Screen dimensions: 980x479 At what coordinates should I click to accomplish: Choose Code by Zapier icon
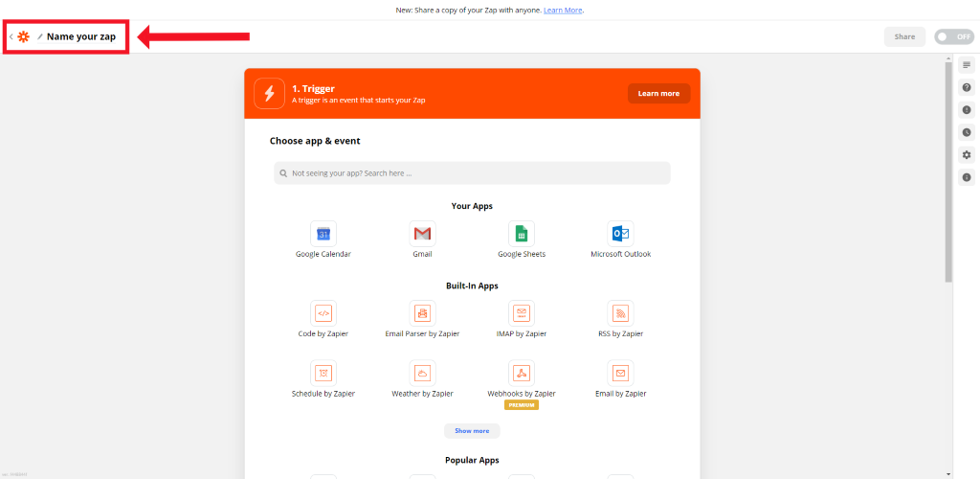pos(323,313)
